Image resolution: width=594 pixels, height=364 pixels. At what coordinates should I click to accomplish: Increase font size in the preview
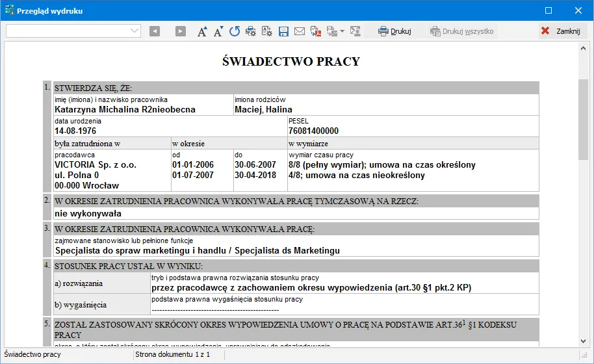tap(202, 31)
